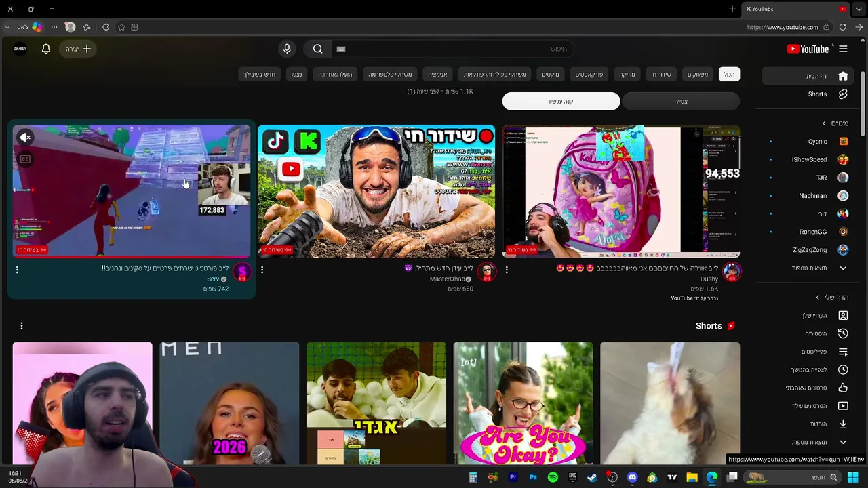Launch Photoshop from the taskbar
868x488 pixels.
click(x=533, y=477)
